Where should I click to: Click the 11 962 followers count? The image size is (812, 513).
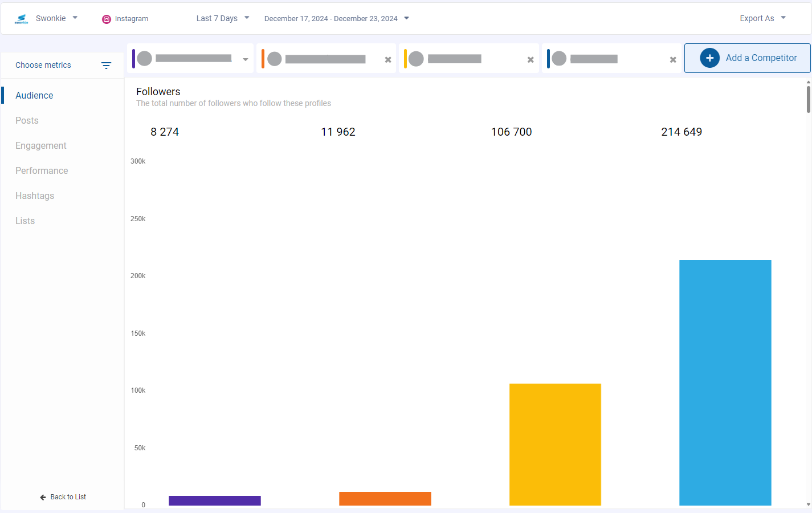[x=338, y=132]
